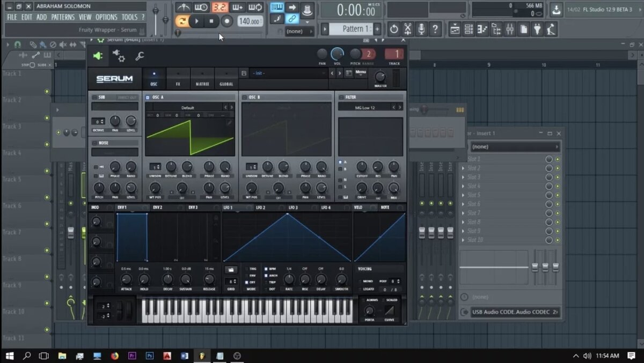The image size is (644, 363).
Task: Enable the LEGATO voicing checkbox
Action: (x=359, y=290)
